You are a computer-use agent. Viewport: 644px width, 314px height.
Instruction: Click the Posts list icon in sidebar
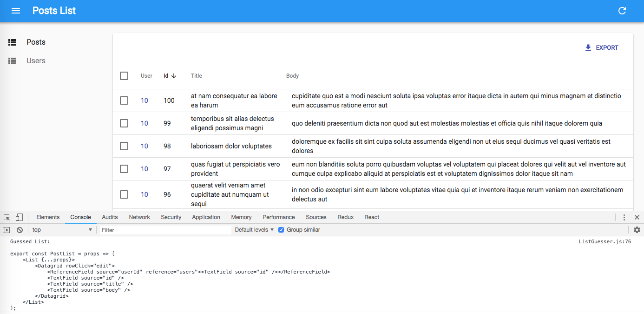point(13,42)
